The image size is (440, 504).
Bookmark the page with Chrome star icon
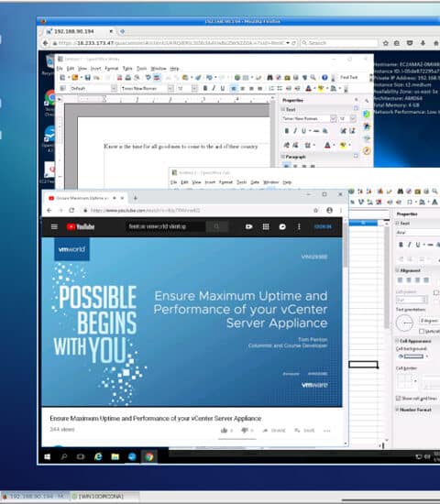click(315, 210)
